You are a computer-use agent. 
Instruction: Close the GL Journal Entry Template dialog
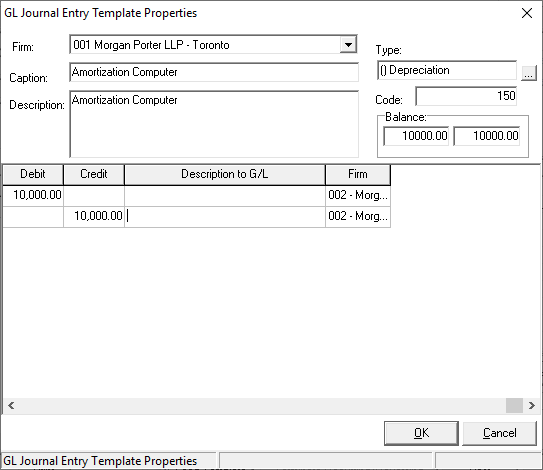tap(527, 13)
